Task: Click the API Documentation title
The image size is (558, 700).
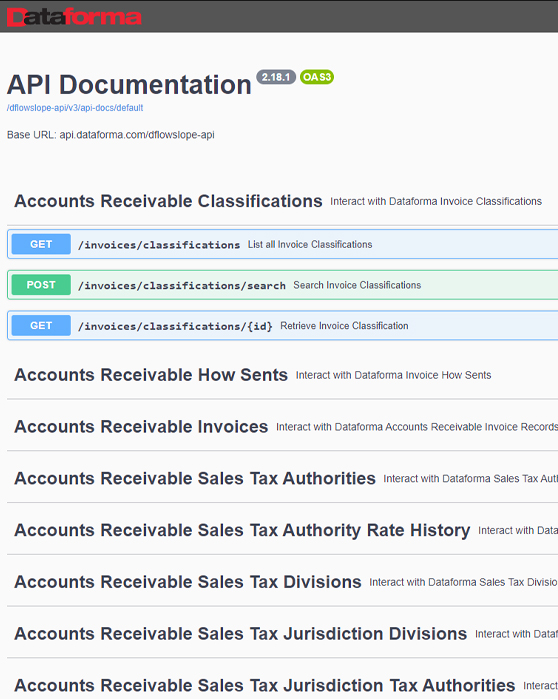Action: [x=129, y=84]
